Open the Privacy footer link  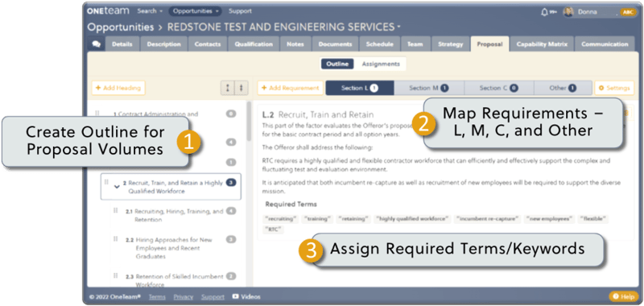pos(184,297)
